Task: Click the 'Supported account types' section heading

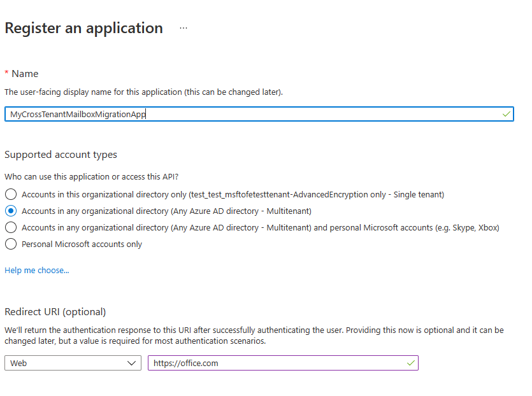Action: coord(61,155)
